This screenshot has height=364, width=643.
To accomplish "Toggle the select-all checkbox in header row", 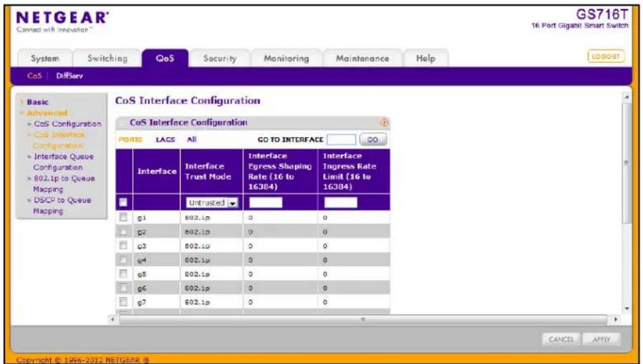I will (123, 202).
